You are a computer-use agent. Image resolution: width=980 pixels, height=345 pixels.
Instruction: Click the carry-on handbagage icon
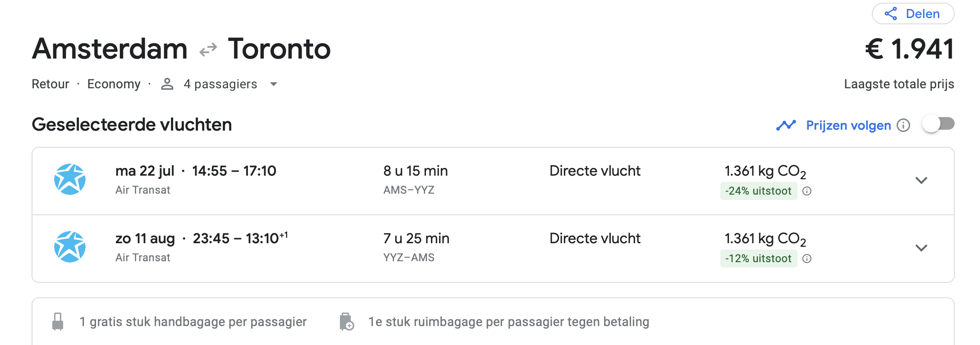(58, 322)
